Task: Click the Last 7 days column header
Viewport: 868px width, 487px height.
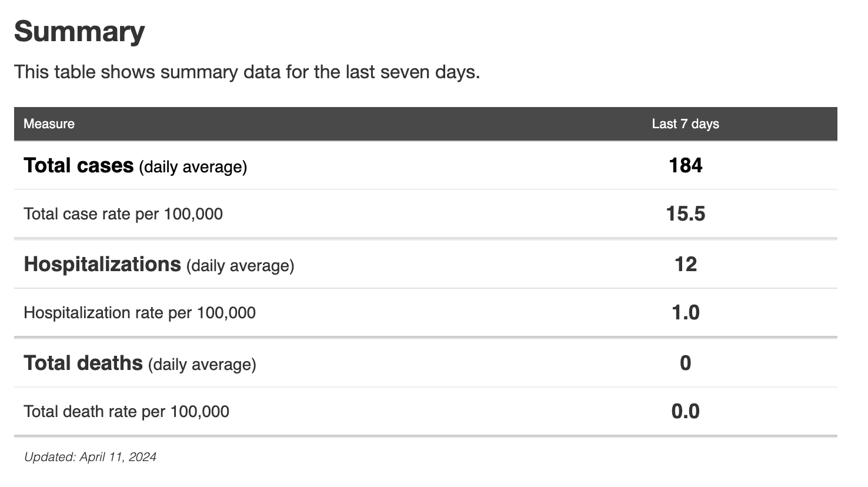Action: (x=685, y=124)
